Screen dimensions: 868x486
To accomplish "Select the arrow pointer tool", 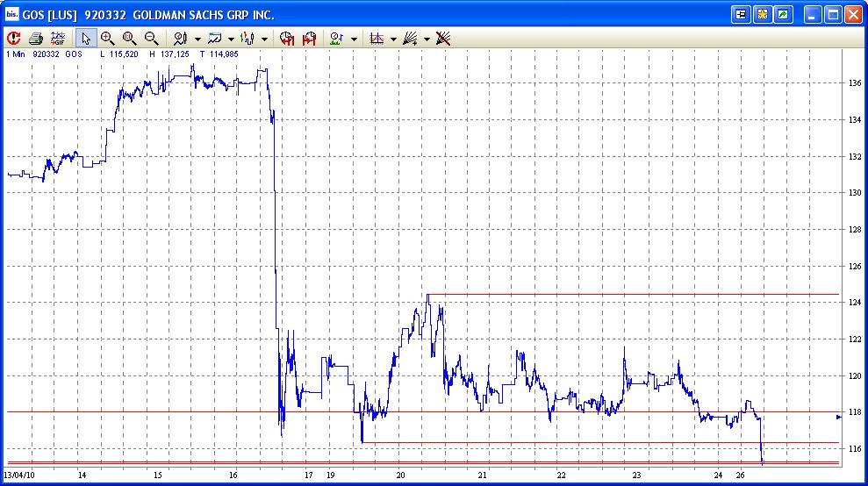I will click(86, 39).
